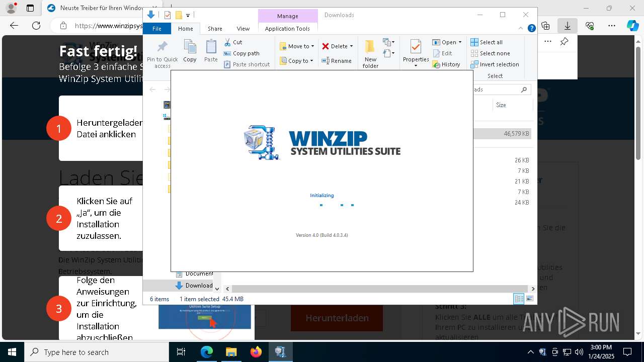This screenshot has width=644, height=362.
Task: Click Select none in the ribbon
Action: [490, 53]
